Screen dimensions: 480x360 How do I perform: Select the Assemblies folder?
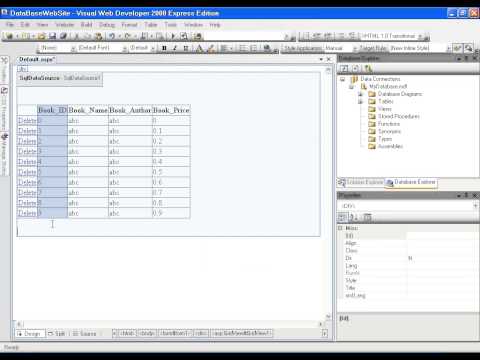(x=390, y=146)
